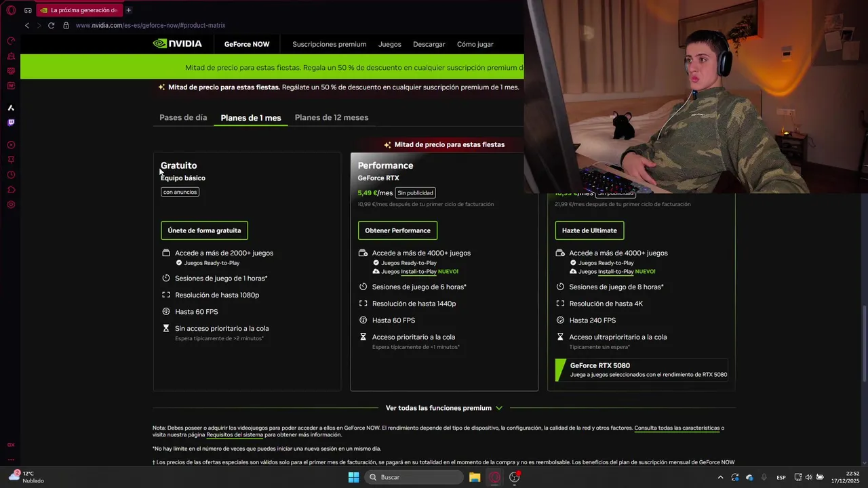Click the Windows taskbar search box
The height and width of the screenshot is (488, 868).
pos(414,477)
